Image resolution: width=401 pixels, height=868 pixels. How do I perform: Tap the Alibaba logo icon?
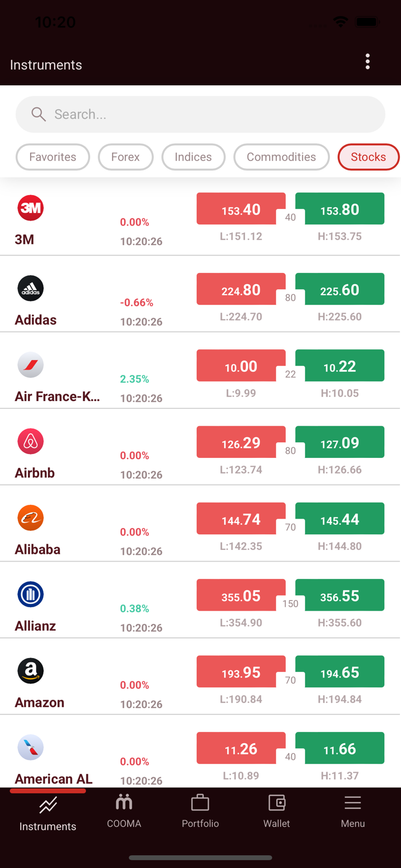31,518
